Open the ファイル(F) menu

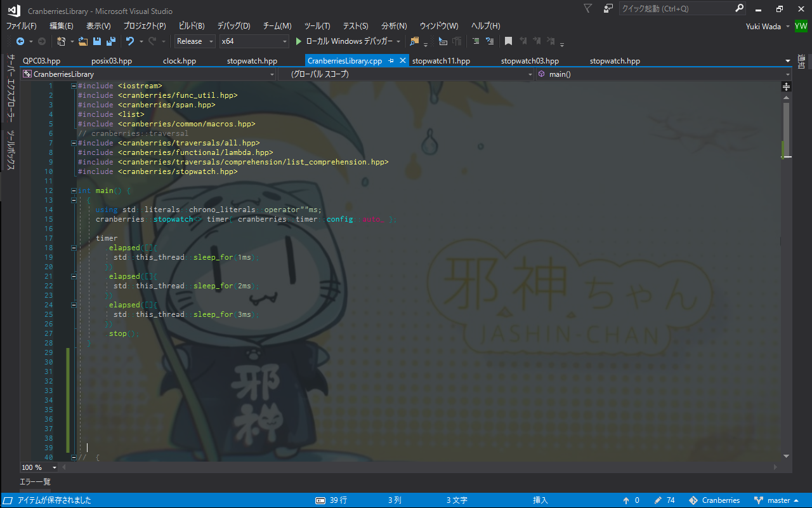click(x=22, y=26)
